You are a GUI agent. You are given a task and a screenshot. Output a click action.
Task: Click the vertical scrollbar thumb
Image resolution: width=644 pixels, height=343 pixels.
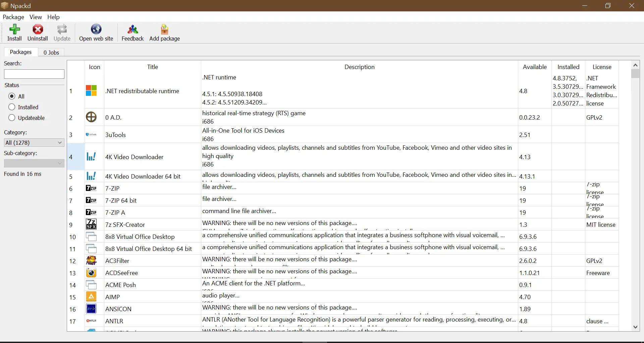click(x=635, y=74)
